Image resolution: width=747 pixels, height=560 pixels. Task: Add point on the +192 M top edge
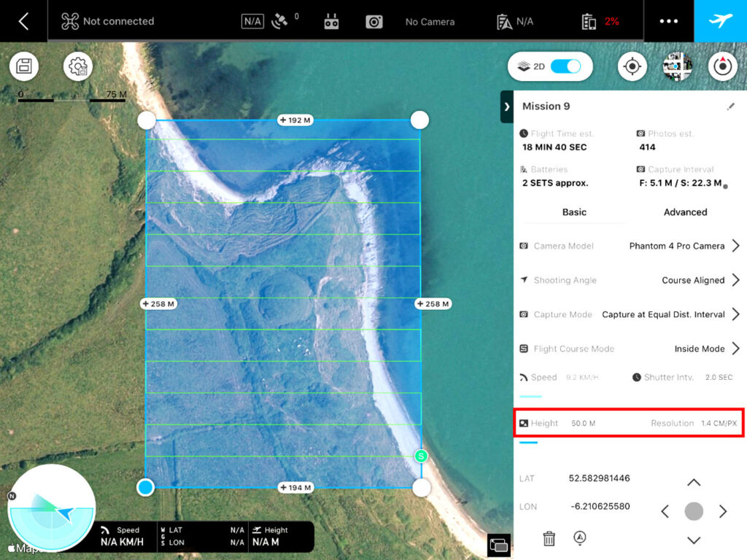295,120
